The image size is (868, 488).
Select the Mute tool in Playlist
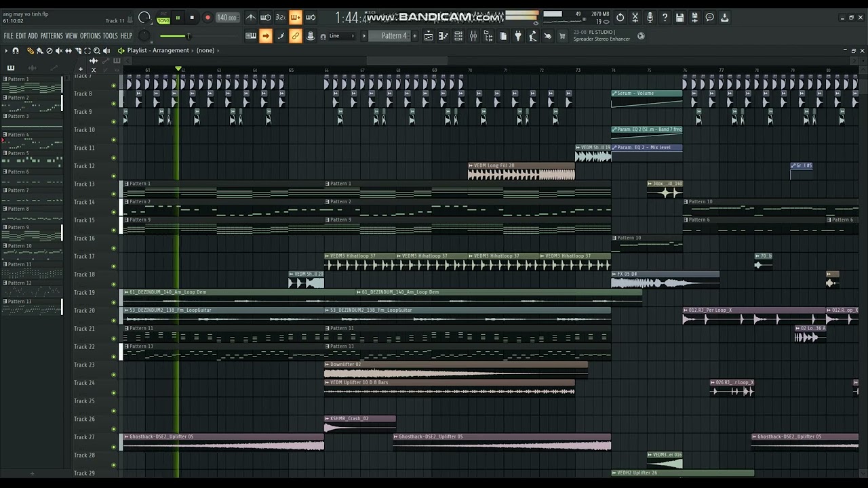point(58,51)
